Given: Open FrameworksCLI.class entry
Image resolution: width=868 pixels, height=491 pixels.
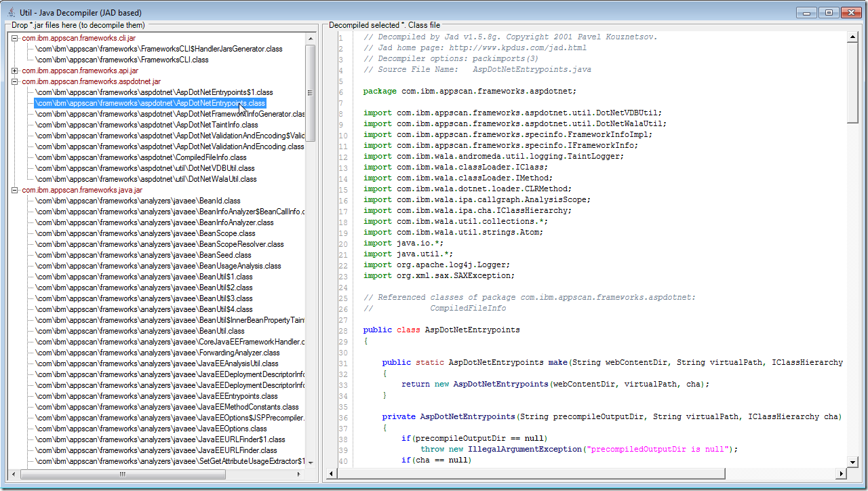Looking at the screenshot, I should pyautogui.click(x=122, y=60).
